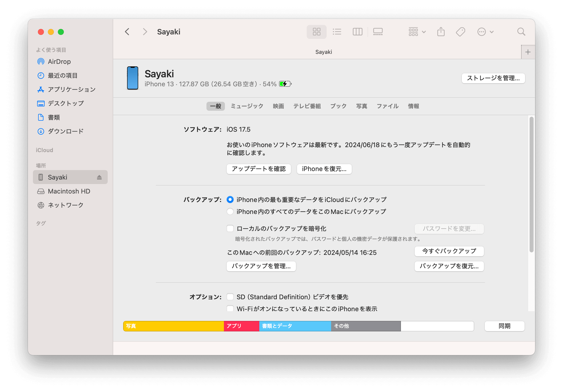Screen dimensions: 563x392
Task: Click the yellow 写真 storage segment
Action: click(174, 326)
